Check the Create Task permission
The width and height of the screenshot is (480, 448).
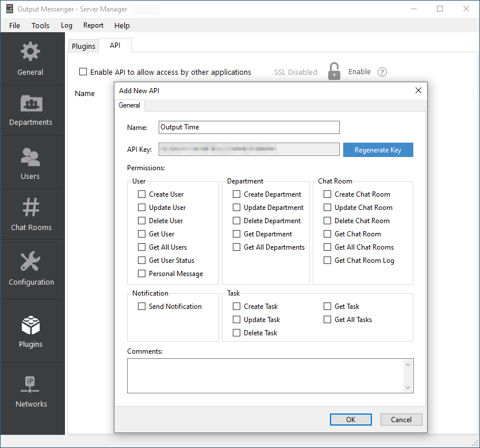(236, 306)
